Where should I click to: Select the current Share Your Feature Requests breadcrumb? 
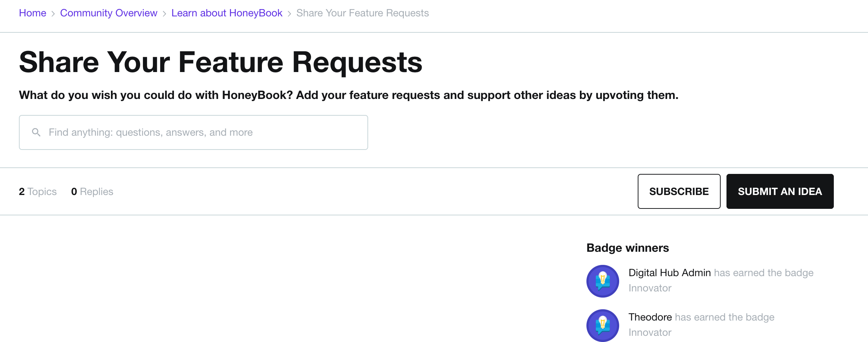pyautogui.click(x=363, y=13)
